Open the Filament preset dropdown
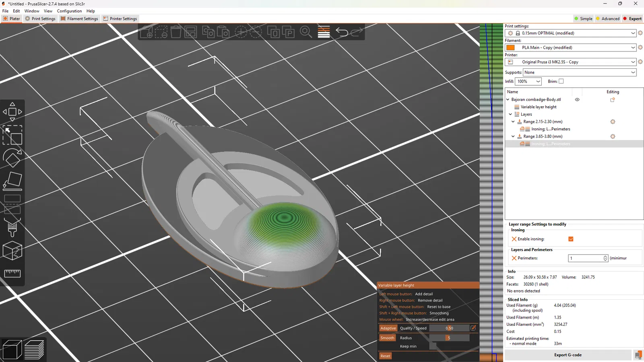 [571, 47]
